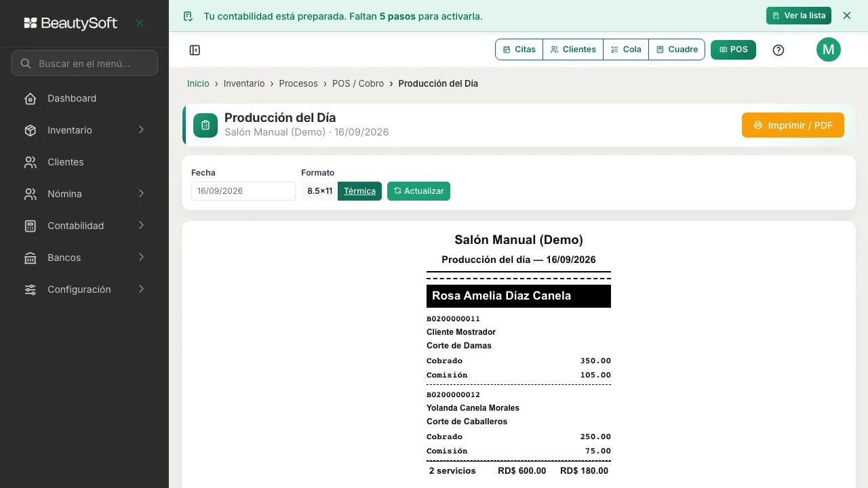Click the Nómina users icon
The image size is (868, 488).
click(31, 194)
